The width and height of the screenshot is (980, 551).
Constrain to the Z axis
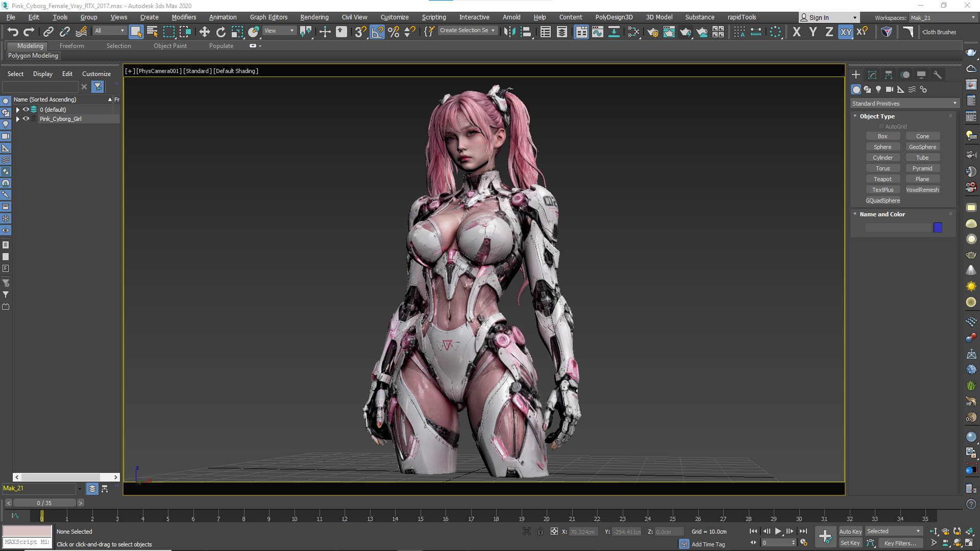pyautogui.click(x=829, y=32)
